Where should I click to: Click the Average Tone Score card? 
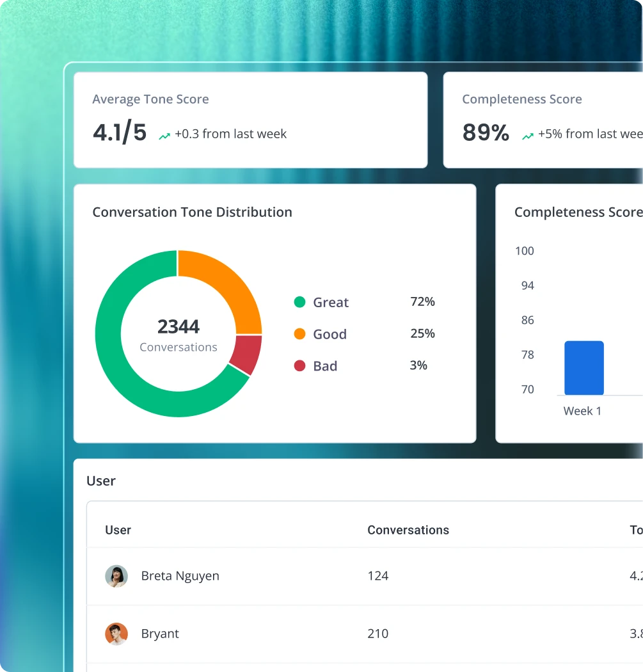[251, 120]
